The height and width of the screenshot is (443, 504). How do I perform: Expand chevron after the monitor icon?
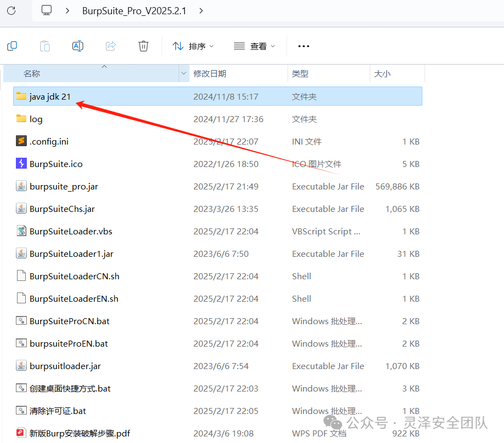coord(67,10)
